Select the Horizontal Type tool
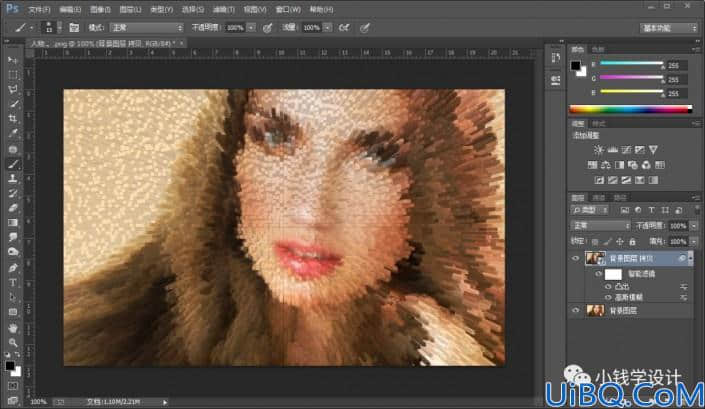 tap(13, 283)
